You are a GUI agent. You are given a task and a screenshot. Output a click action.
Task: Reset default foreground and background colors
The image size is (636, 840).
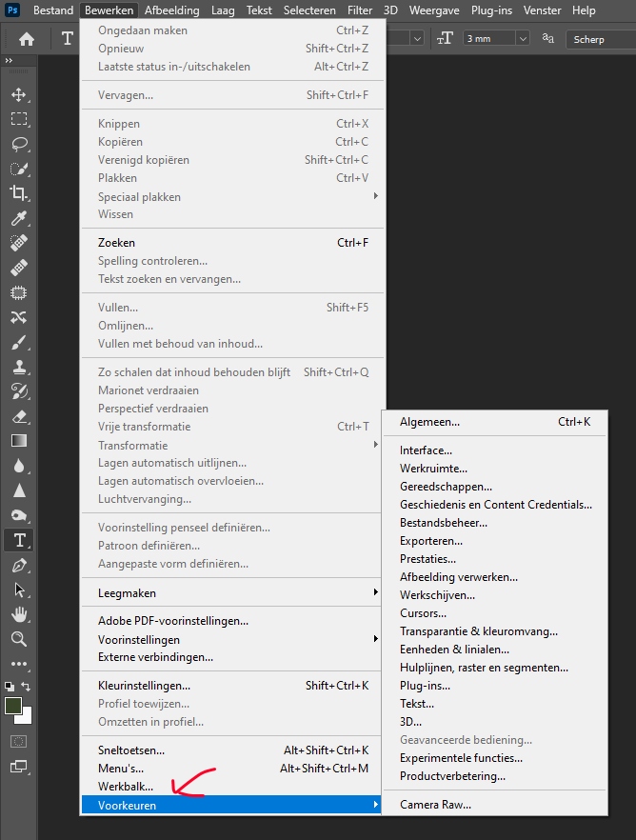pos(10,687)
